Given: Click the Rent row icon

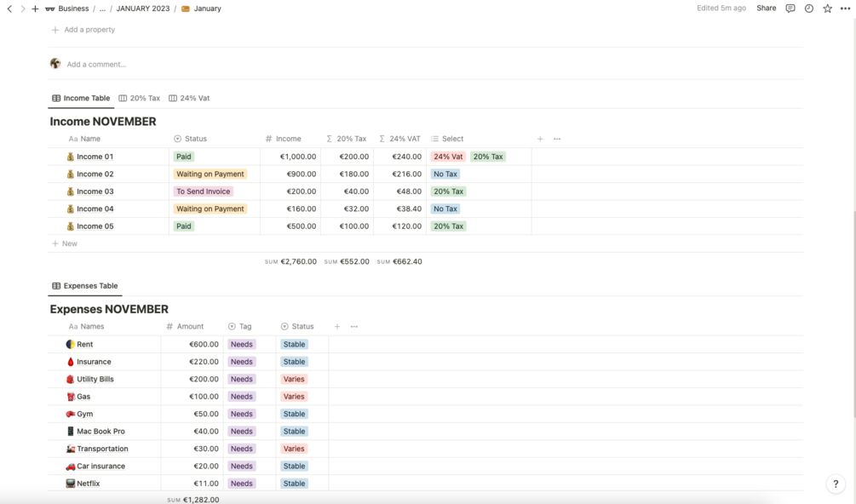Looking at the screenshot, I should tap(71, 344).
